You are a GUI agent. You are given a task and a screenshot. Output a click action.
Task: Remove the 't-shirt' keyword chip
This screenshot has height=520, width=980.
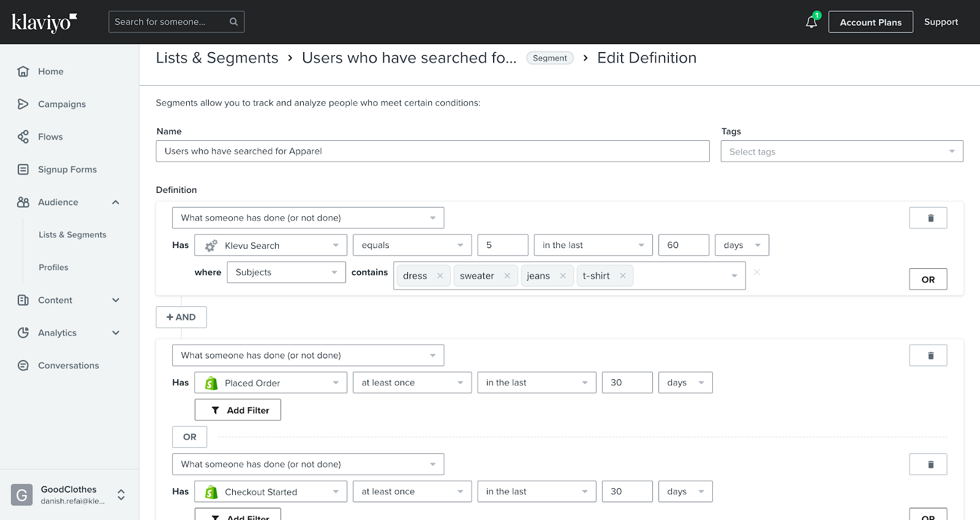[623, 276]
